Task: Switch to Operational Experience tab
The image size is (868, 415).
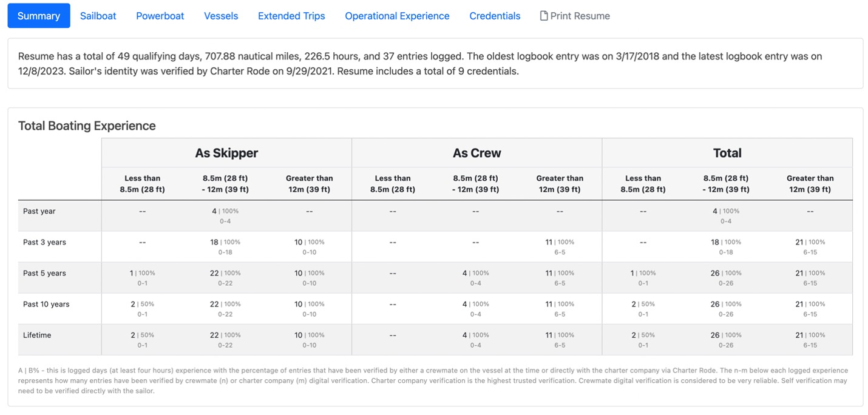Action: click(x=397, y=16)
